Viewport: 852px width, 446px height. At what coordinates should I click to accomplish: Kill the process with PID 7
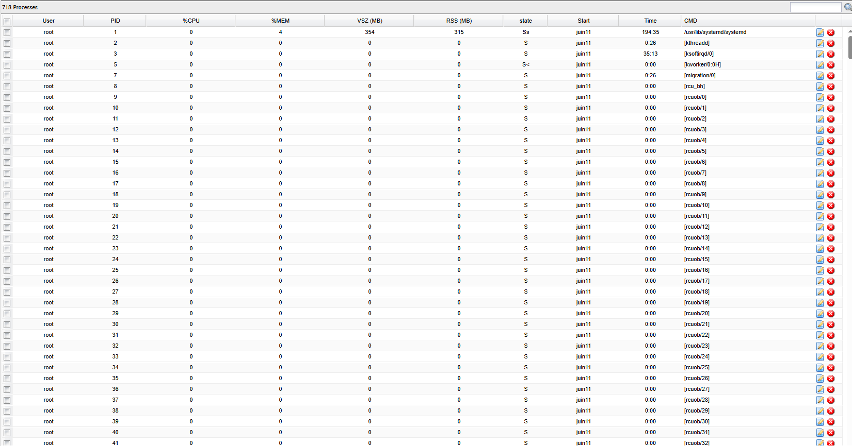(x=831, y=76)
